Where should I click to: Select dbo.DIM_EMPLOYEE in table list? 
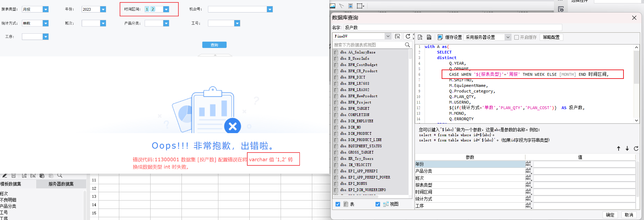pos(356,121)
